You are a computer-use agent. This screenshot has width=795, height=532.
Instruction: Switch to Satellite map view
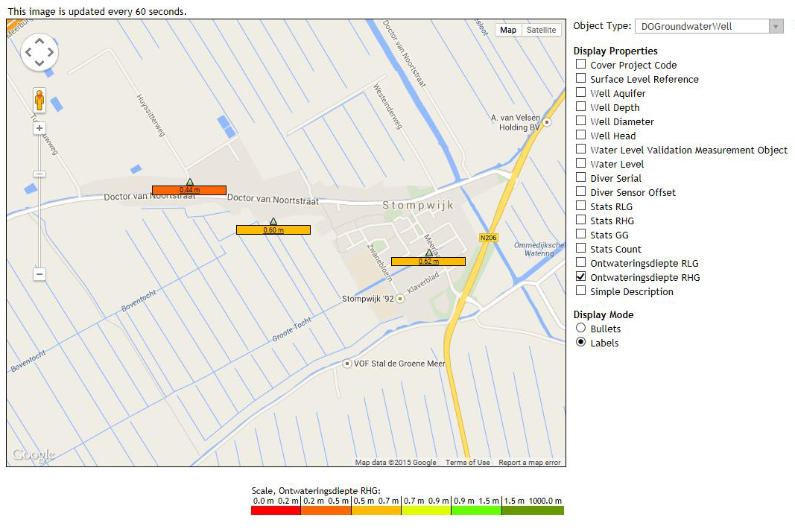tap(541, 30)
